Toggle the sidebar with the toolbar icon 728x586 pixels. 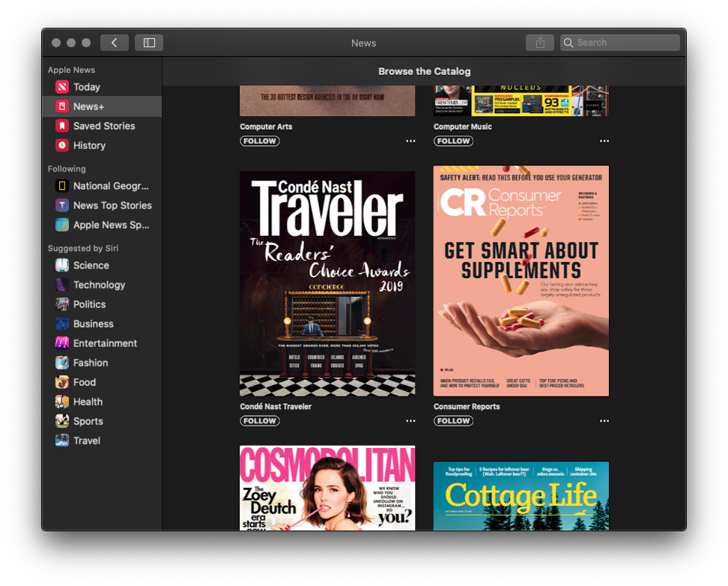[149, 43]
